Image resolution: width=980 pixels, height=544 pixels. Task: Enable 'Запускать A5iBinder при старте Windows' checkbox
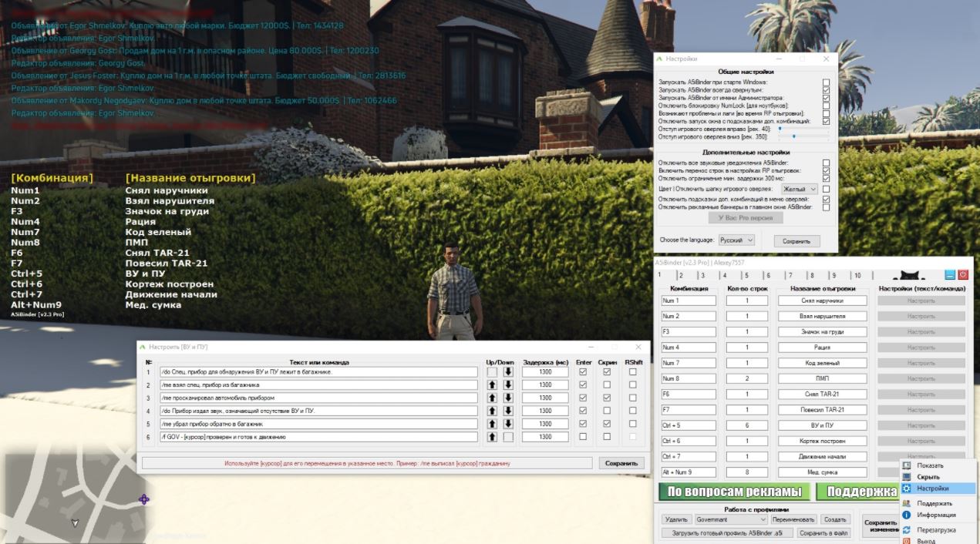point(826,82)
